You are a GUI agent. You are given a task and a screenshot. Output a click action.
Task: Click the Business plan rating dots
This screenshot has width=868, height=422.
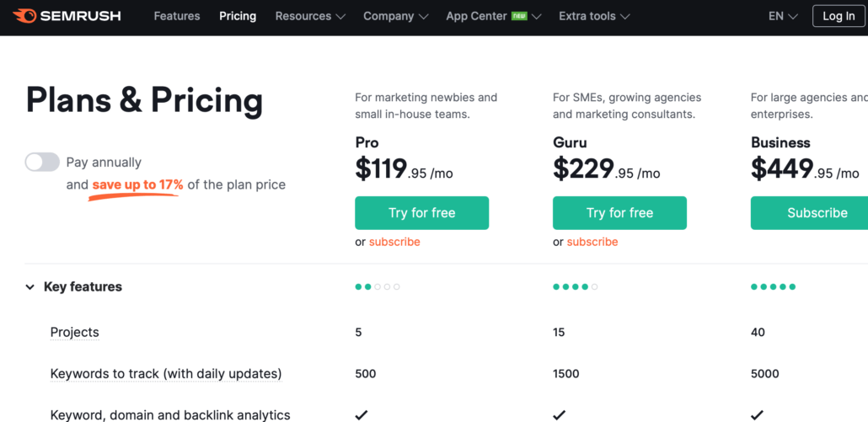(774, 286)
